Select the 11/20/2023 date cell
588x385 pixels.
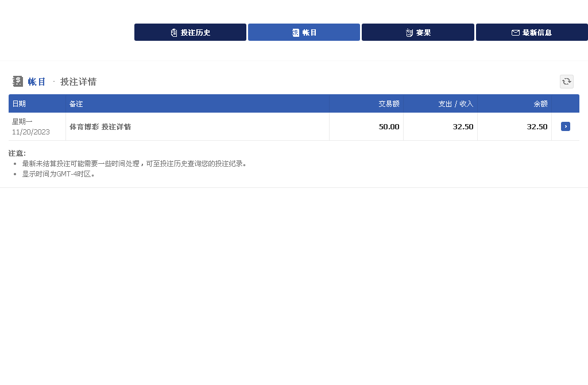pyautogui.click(x=31, y=132)
